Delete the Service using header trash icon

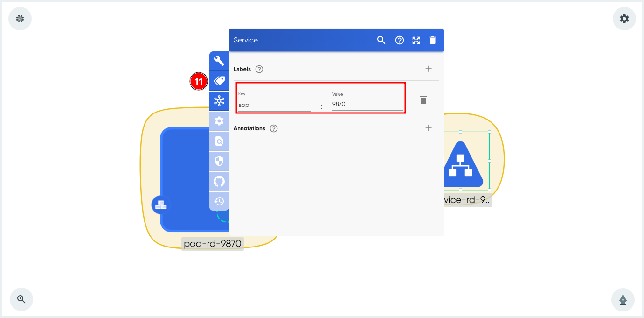(433, 40)
